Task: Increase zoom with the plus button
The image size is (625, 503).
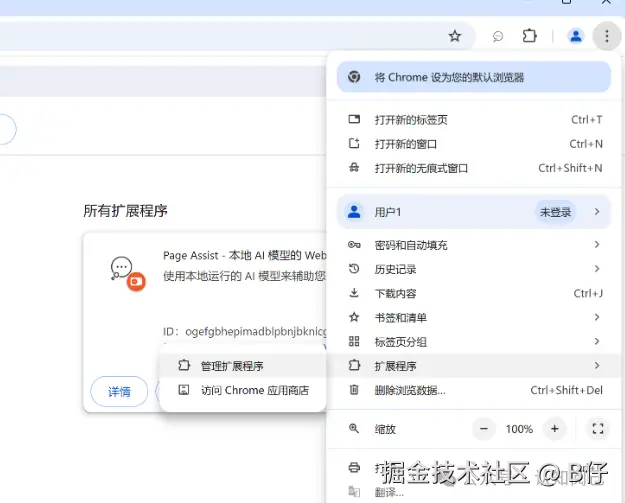Action: [x=554, y=429]
